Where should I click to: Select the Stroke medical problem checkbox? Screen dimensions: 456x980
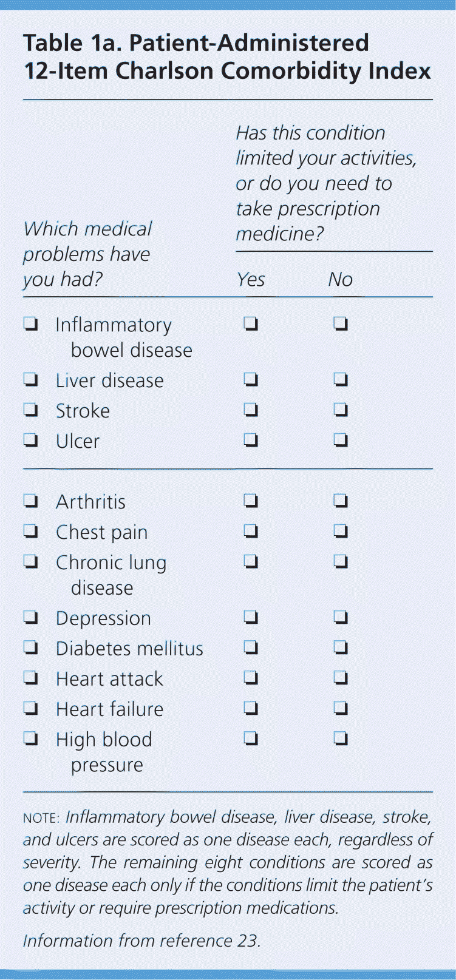click(x=31, y=411)
